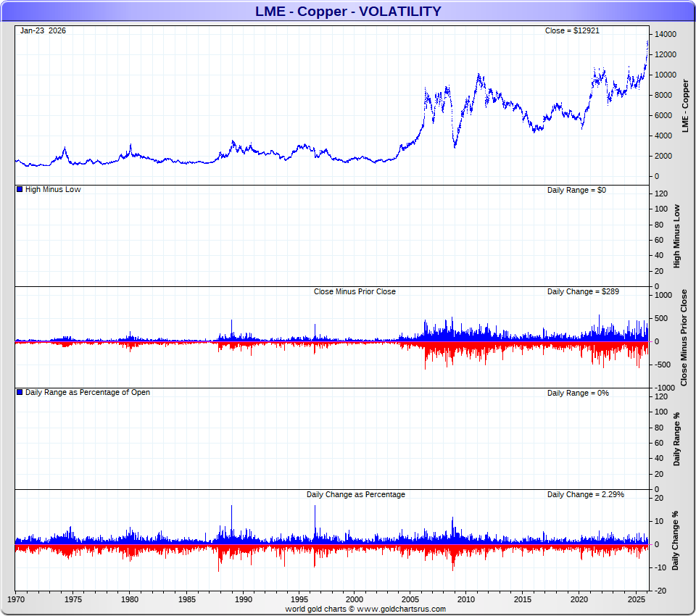Select the Close Minus Prior Close heading
The height and width of the screenshot is (616, 696).
point(355,291)
